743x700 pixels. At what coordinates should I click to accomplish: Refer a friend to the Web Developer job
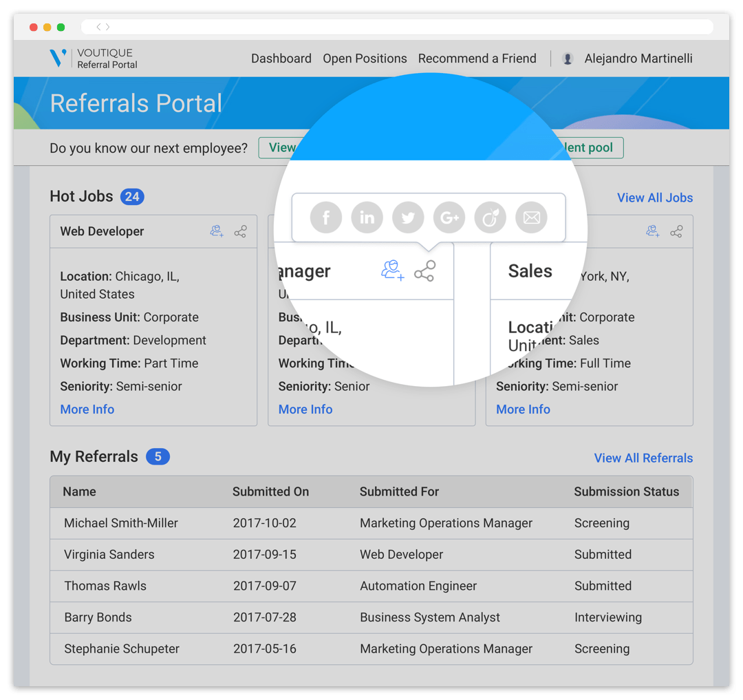click(217, 231)
